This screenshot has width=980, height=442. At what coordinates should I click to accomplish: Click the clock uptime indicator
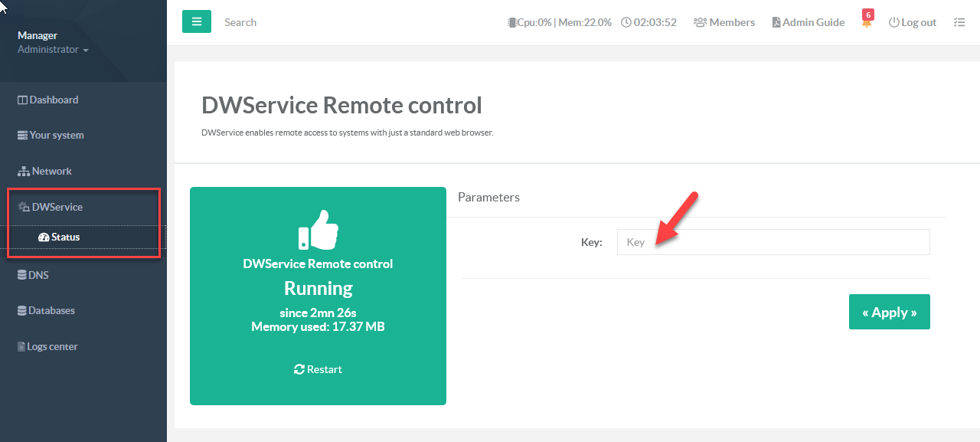648,22
